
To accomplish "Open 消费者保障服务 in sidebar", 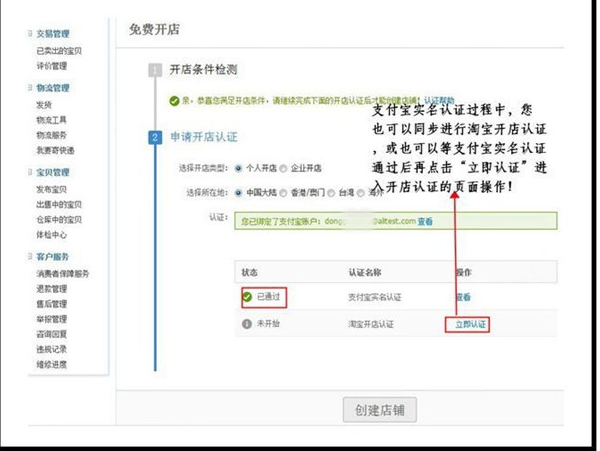I will click(x=63, y=274).
